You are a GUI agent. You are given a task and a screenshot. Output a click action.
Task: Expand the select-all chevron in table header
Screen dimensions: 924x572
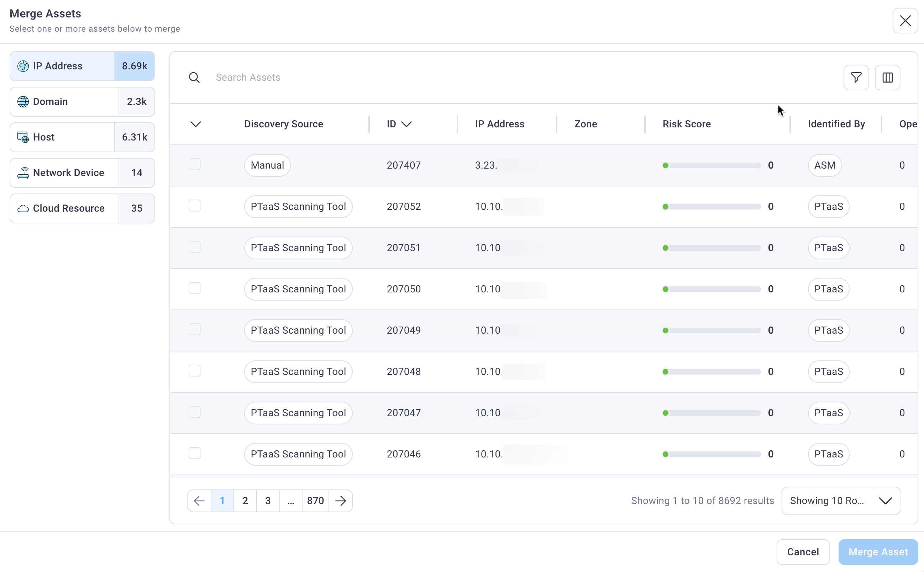coord(196,124)
